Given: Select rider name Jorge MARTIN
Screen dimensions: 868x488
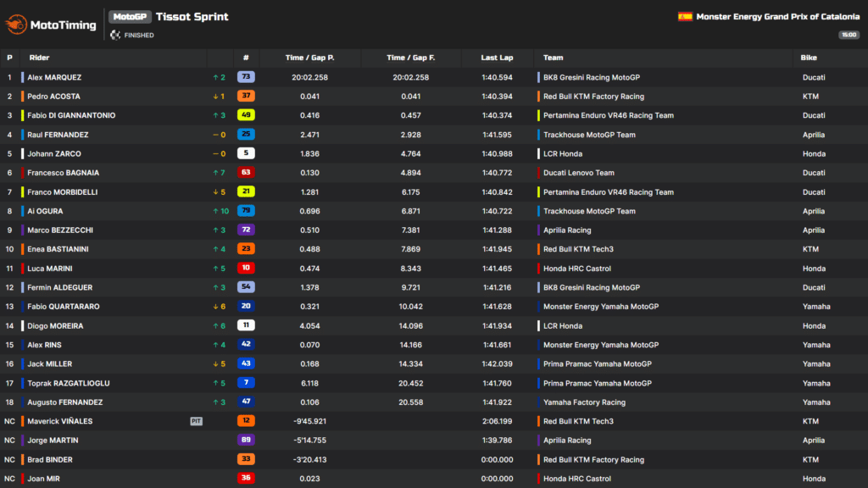Looking at the screenshot, I should point(53,441).
